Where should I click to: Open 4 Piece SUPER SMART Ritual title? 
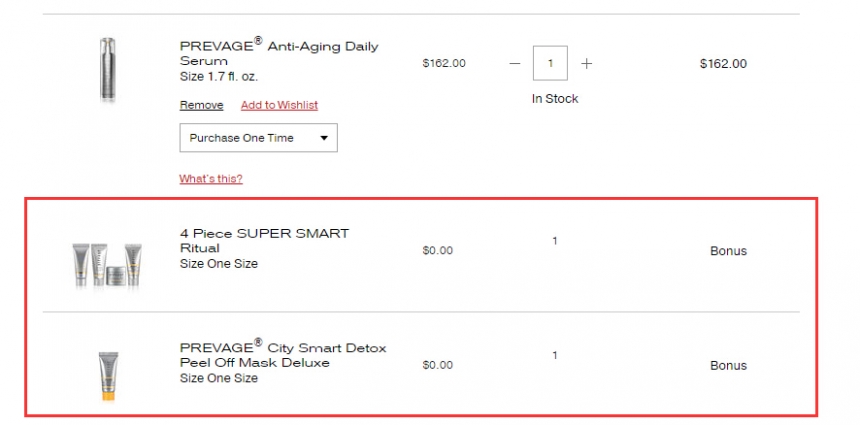coord(264,241)
